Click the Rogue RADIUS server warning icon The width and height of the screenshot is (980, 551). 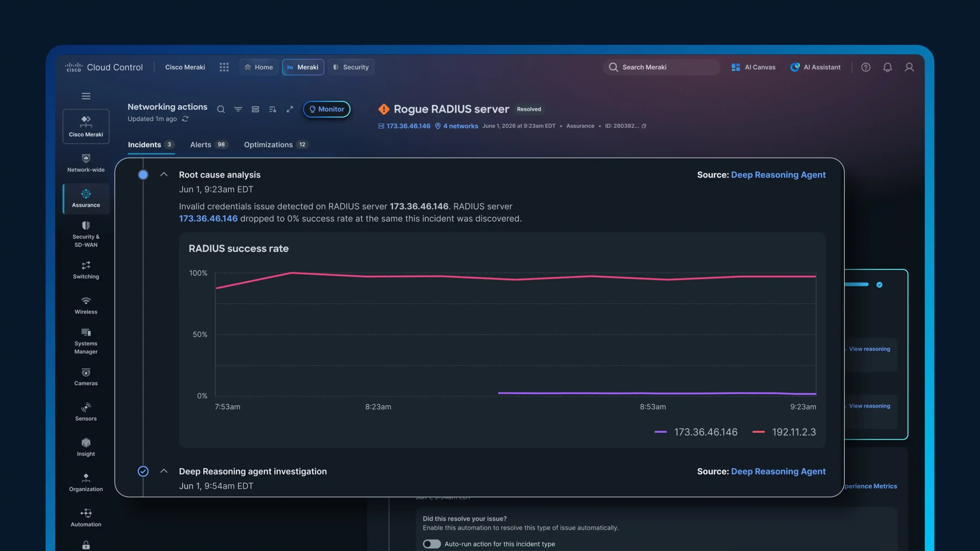(x=384, y=109)
